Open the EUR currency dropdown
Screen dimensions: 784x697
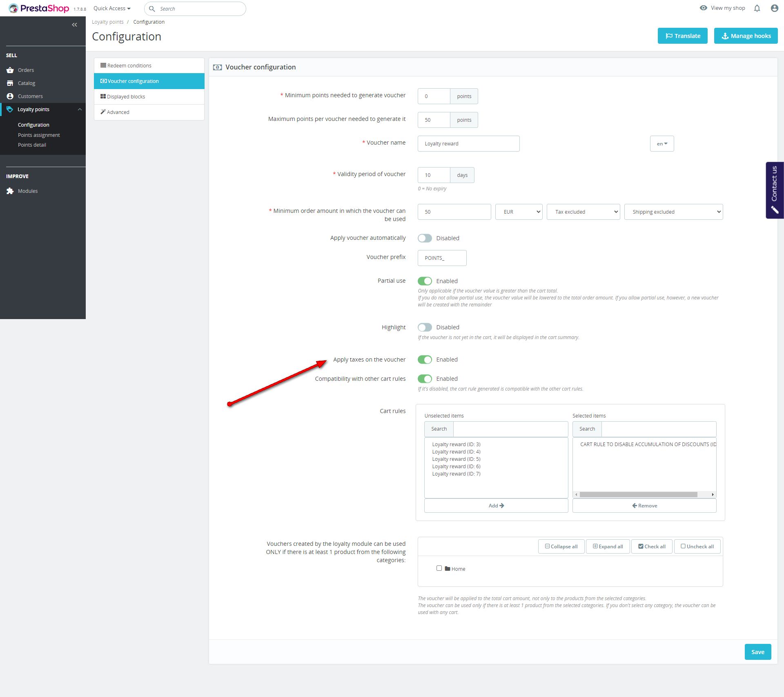(x=519, y=212)
